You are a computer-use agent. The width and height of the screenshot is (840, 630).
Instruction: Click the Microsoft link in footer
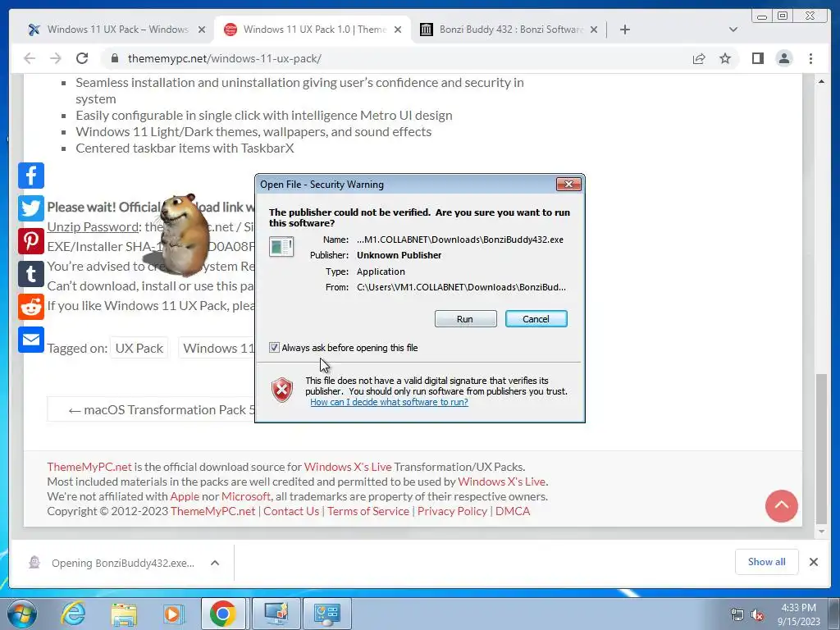246,496
